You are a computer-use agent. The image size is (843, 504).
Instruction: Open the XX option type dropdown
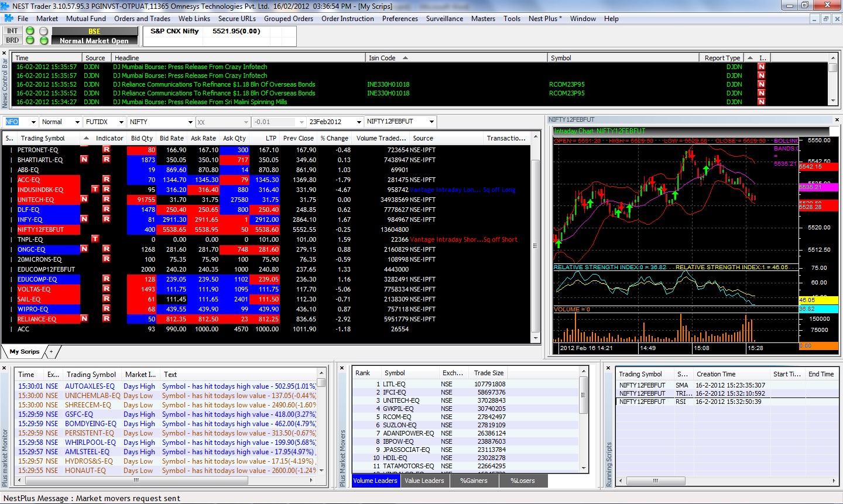[x=246, y=122]
